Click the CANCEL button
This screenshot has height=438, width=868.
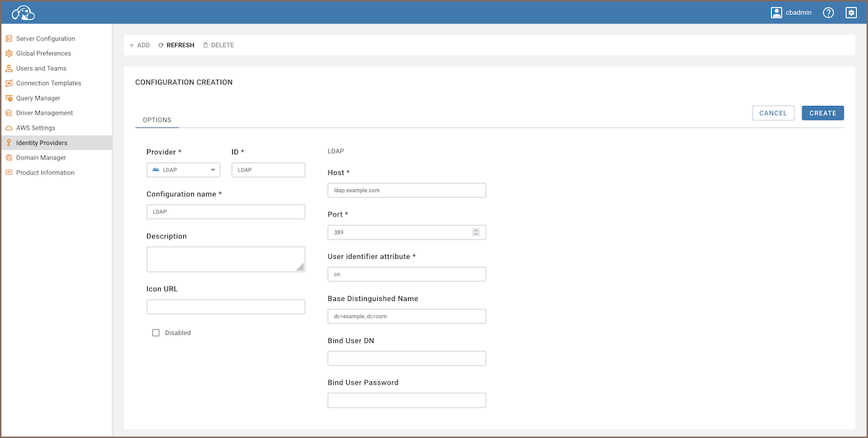point(773,113)
